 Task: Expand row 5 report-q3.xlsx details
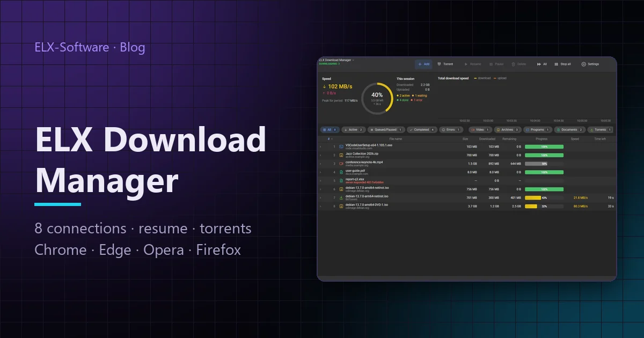click(321, 181)
